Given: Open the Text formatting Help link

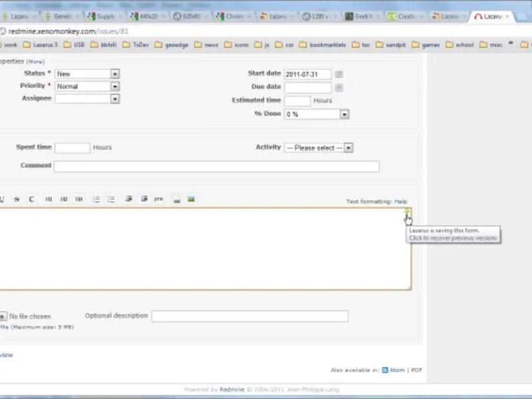Looking at the screenshot, I should point(400,201).
